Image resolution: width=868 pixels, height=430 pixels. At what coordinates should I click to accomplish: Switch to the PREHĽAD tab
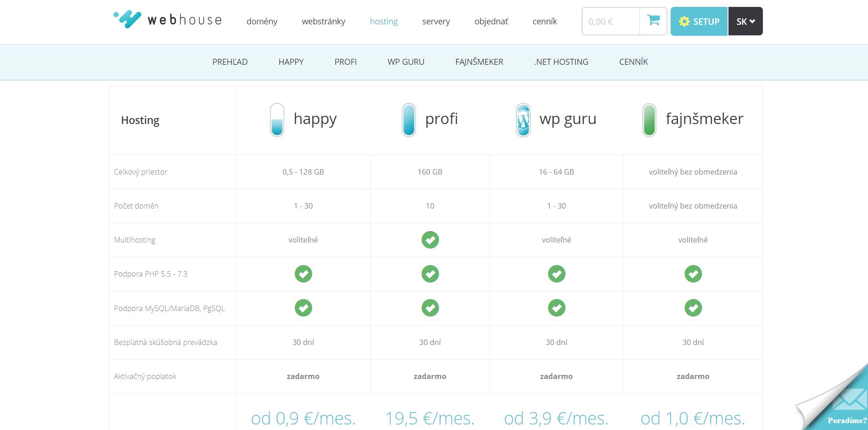pos(230,62)
